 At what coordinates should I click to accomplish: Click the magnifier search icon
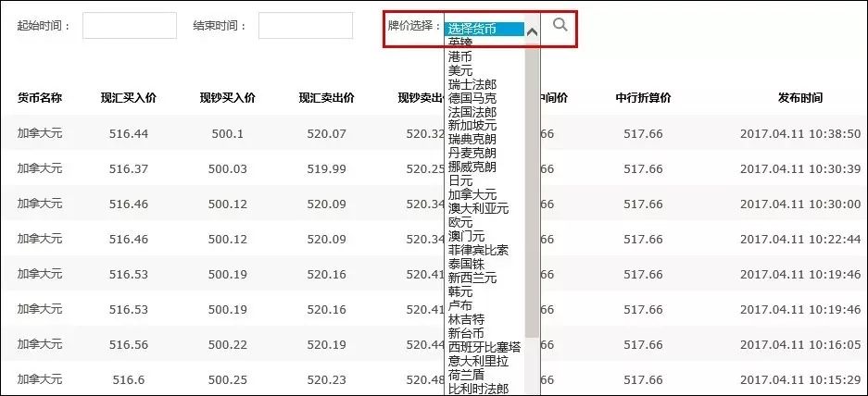560,25
